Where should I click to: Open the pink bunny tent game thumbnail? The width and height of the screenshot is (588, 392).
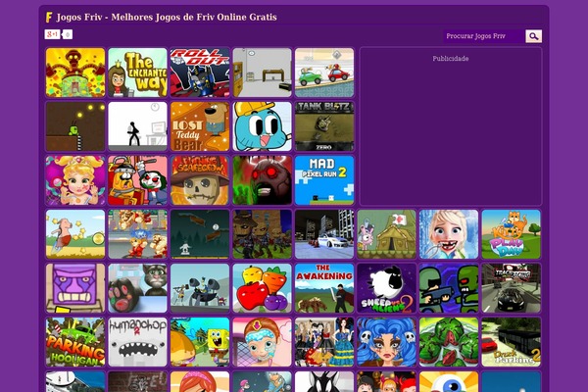(387, 234)
